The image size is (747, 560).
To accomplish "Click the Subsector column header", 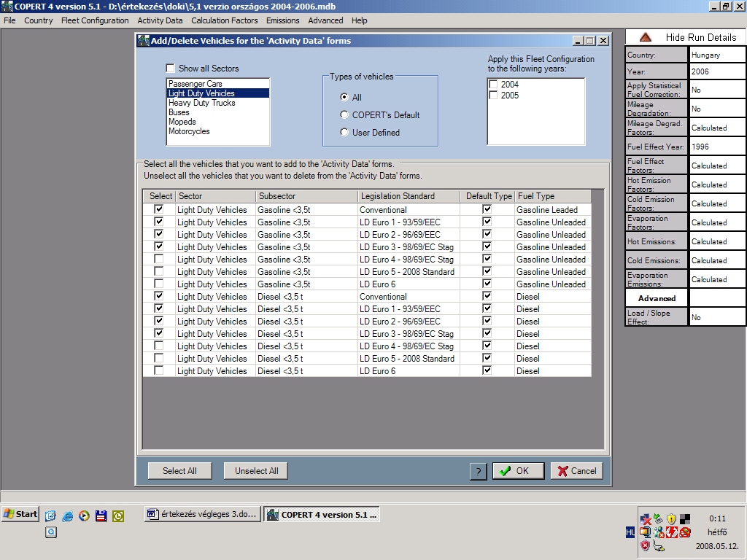I will 307,196.
